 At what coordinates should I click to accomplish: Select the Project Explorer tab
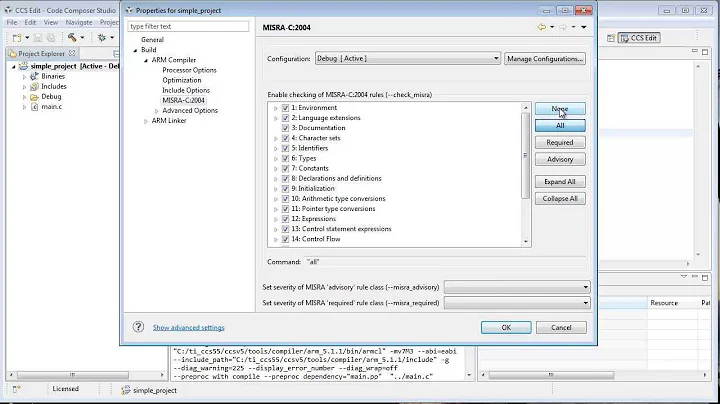(41, 53)
